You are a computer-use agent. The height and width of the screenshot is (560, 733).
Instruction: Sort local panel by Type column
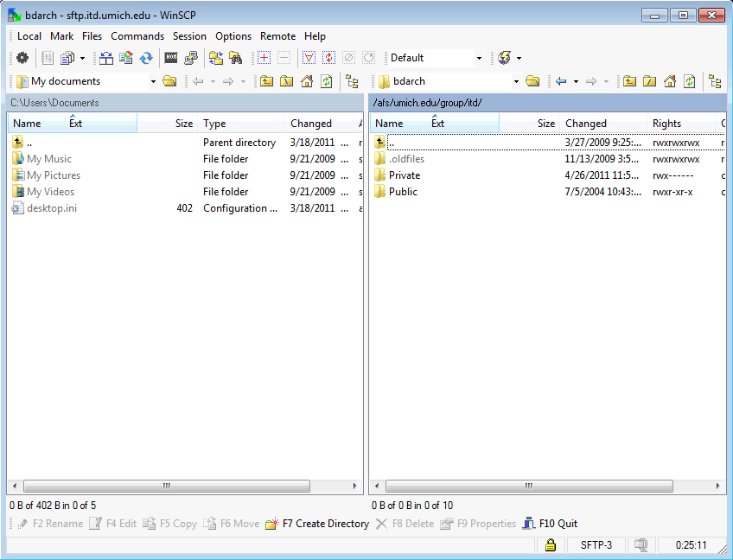click(241, 124)
